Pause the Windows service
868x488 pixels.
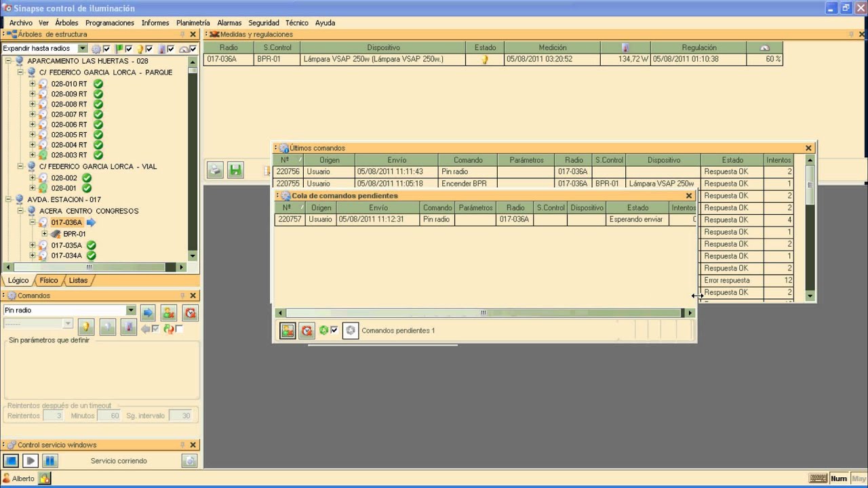[x=50, y=461]
